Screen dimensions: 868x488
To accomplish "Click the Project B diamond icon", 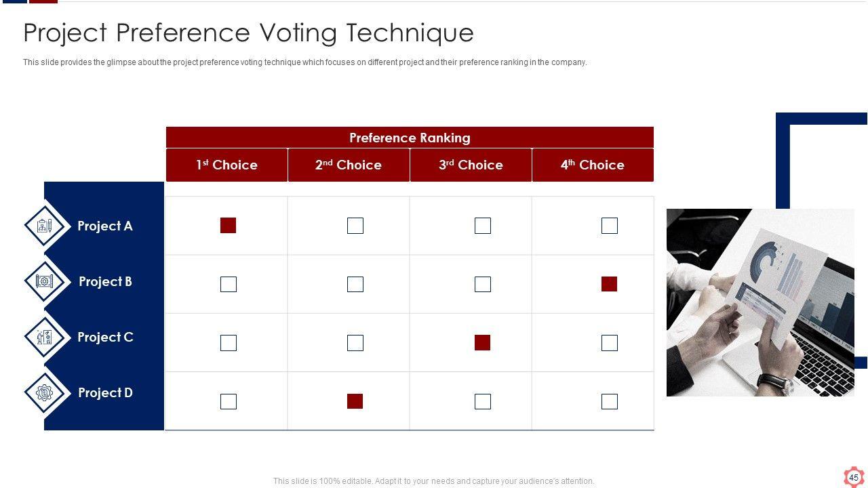I will (45, 281).
